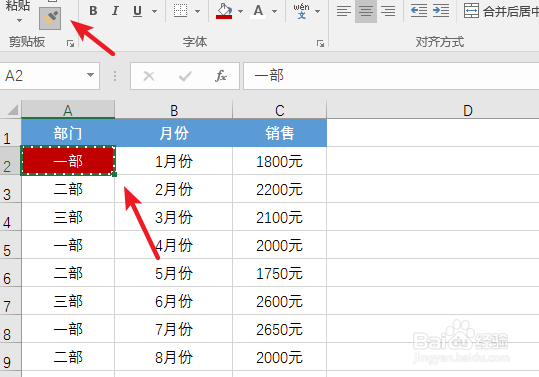The image size is (539, 377).
Task: Open fill color dropdown arrow
Action: pos(240,11)
